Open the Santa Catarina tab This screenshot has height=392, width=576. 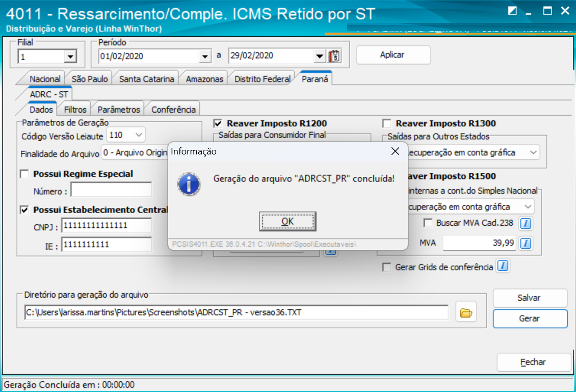click(147, 79)
